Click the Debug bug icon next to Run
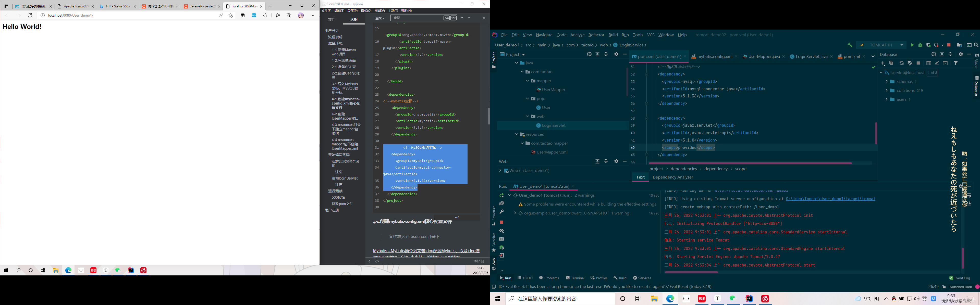 point(920,45)
